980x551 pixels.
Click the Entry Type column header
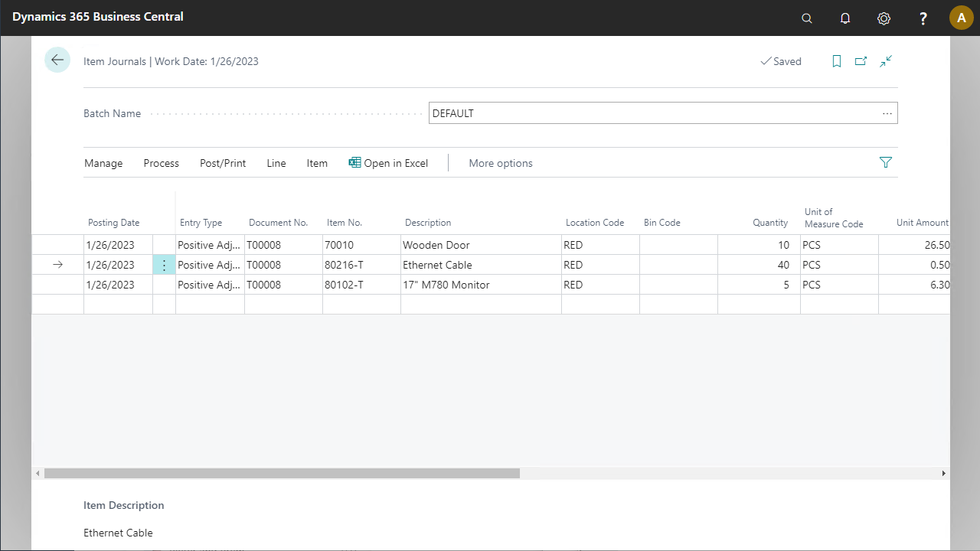click(x=201, y=223)
